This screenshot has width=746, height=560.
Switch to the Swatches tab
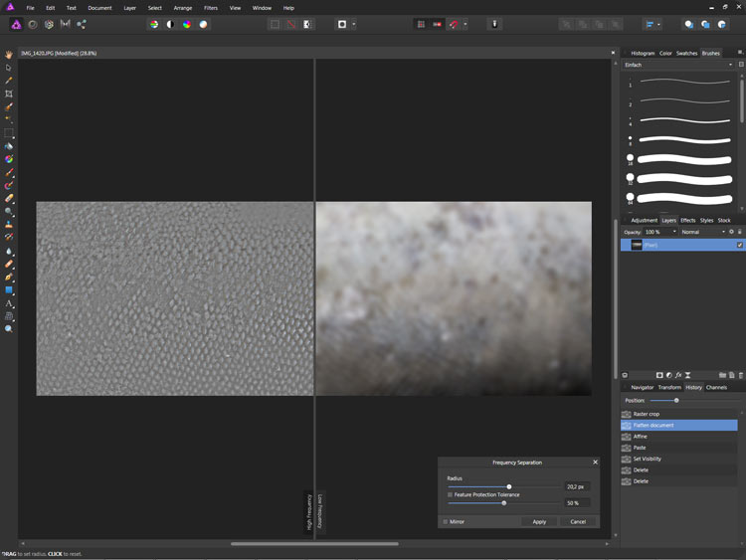click(x=686, y=54)
